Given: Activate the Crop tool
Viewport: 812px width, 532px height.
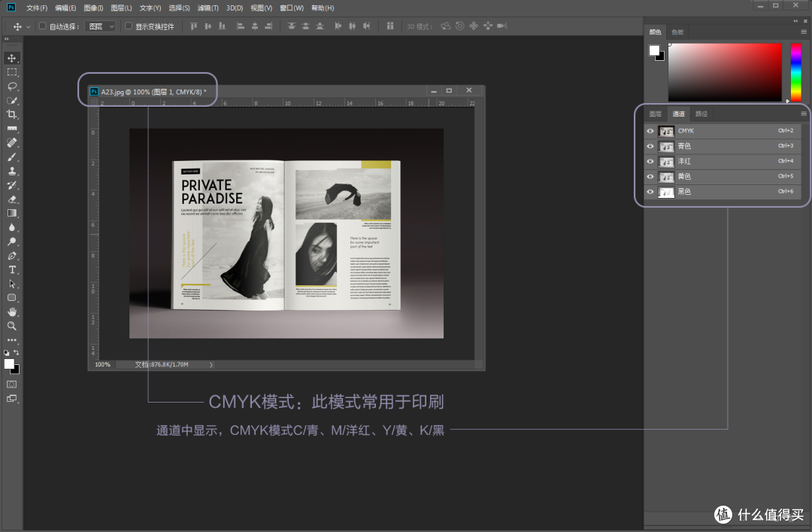Looking at the screenshot, I should coord(11,114).
